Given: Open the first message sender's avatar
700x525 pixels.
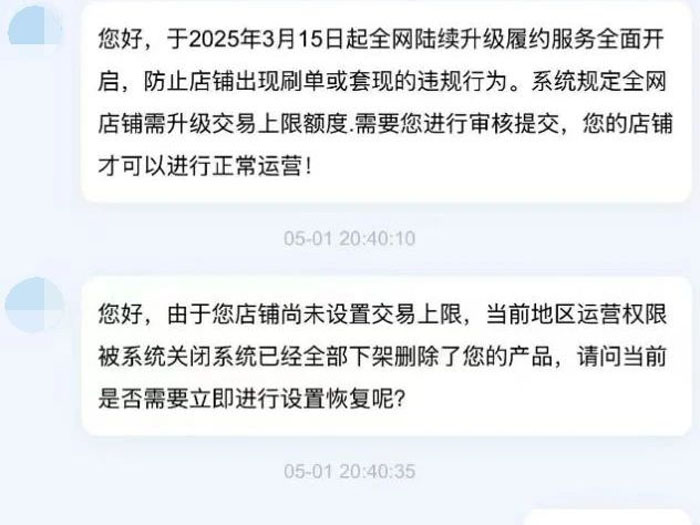Looking at the screenshot, I should [x=35, y=26].
